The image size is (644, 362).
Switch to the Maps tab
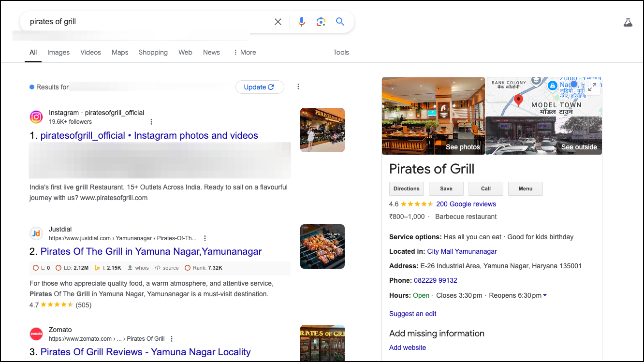[x=120, y=52]
